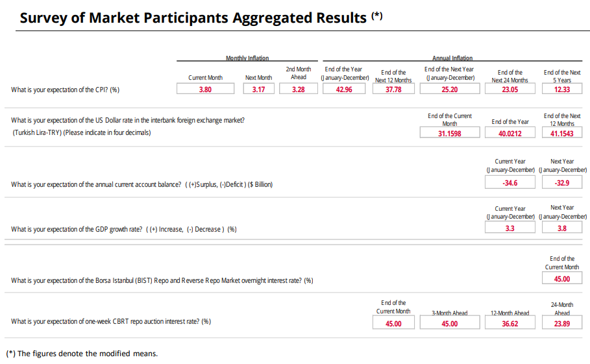Select current account balance value -34.6

point(510,183)
